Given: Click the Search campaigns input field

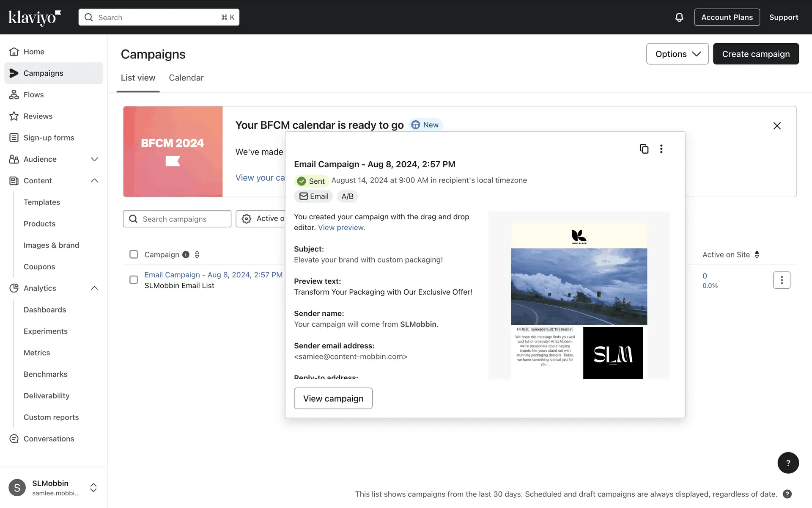Looking at the screenshot, I should pos(182,219).
